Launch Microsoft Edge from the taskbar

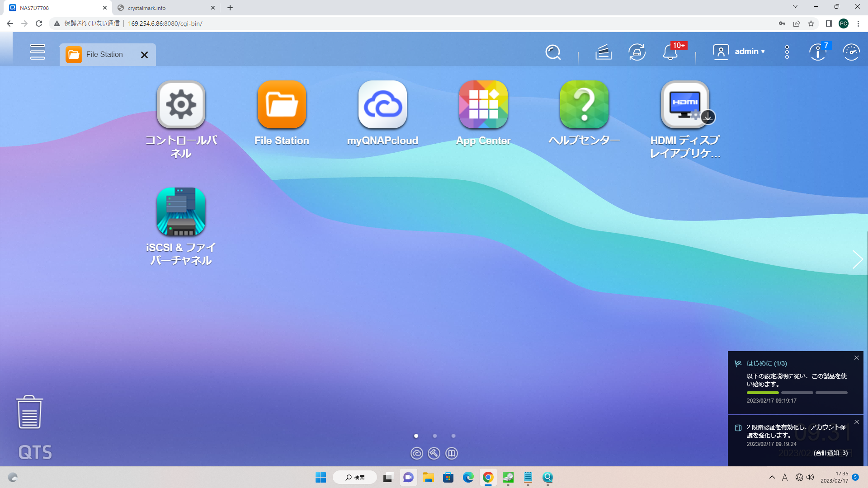click(x=468, y=478)
